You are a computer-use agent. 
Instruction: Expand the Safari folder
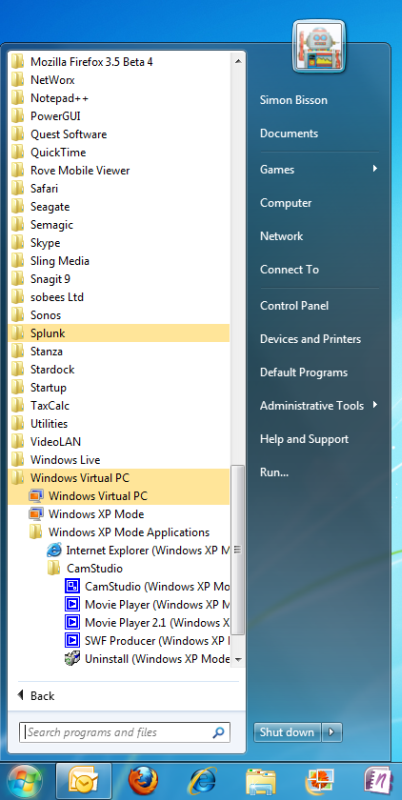(119, 189)
